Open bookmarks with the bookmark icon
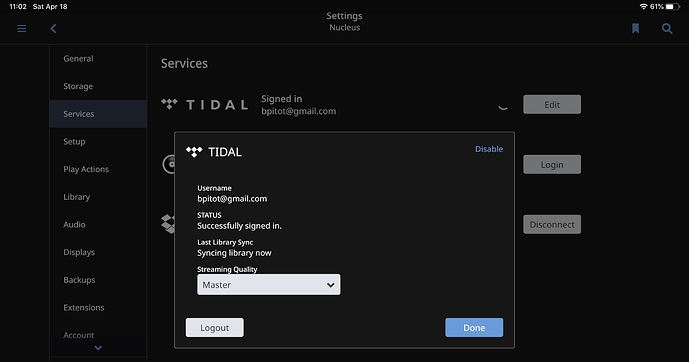This screenshot has width=689, height=362. coord(635,29)
